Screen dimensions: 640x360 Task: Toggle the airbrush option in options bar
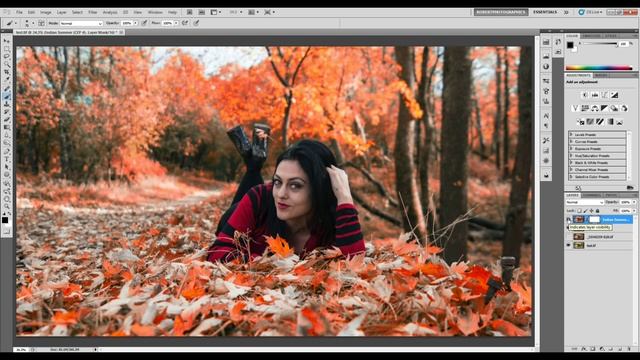(x=185, y=23)
